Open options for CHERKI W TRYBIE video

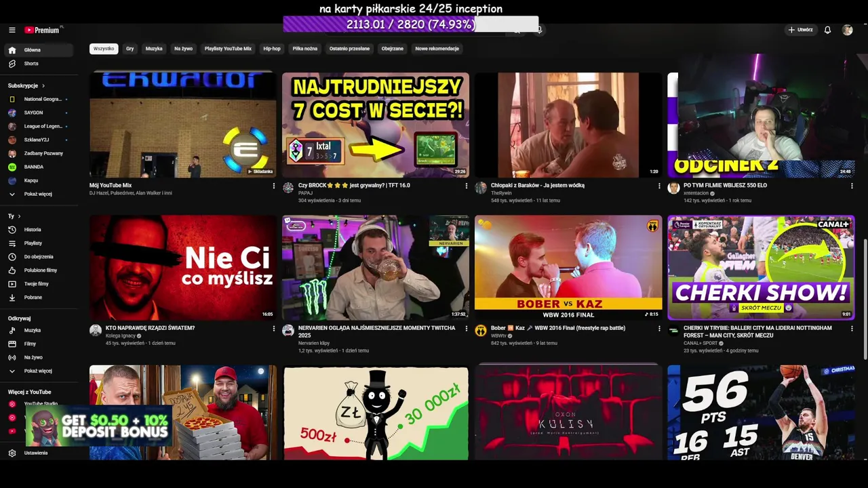pos(851,329)
